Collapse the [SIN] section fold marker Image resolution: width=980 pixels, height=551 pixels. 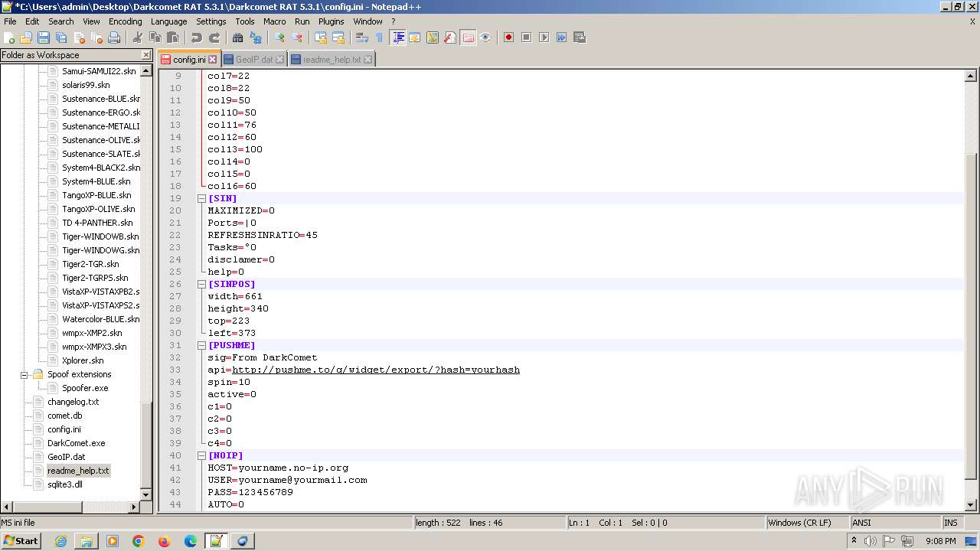(202, 198)
